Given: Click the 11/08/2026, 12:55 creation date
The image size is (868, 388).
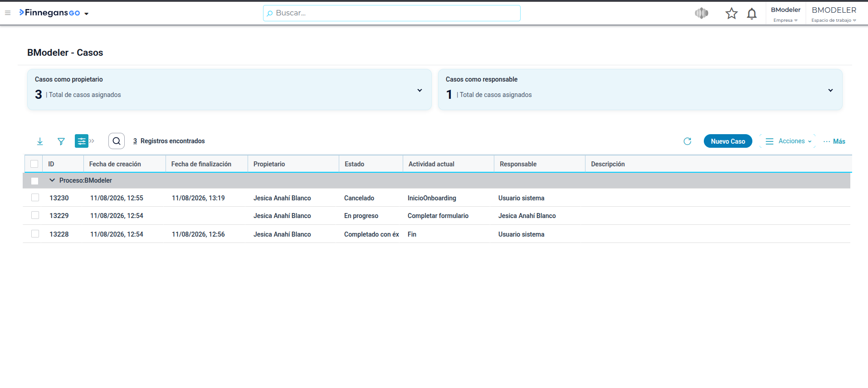Looking at the screenshot, I should pos(117,198).
